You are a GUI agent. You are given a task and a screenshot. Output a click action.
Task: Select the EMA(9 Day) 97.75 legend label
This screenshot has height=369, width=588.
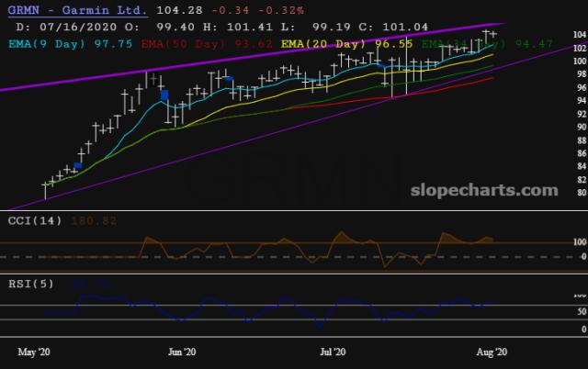(70, 44)
